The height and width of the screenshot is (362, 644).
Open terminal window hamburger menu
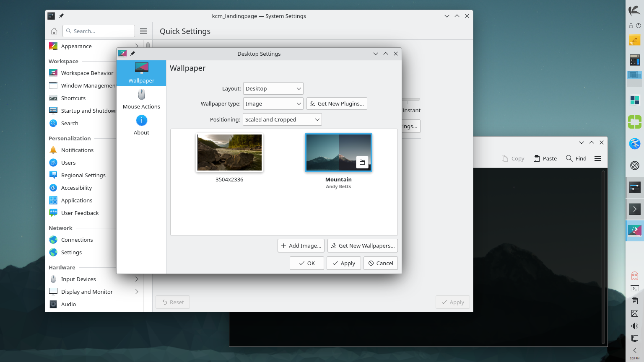click(x=598, y=158)
